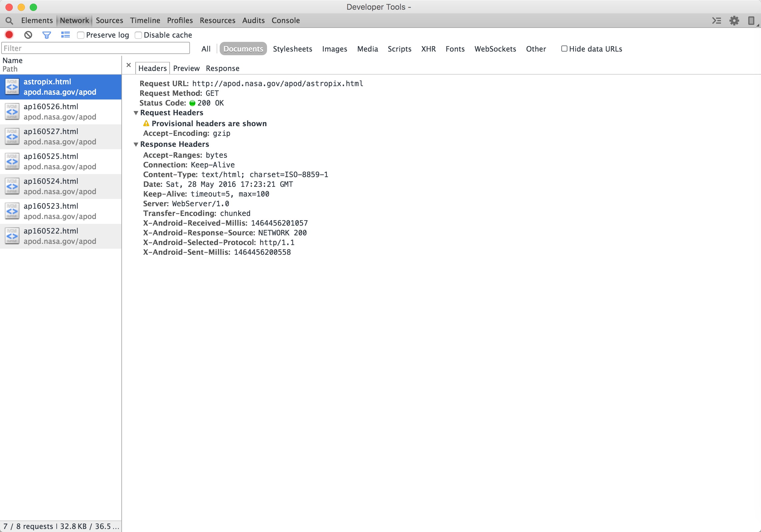
Task: Clear the network log with the clear icon
Action: (28, 35)
